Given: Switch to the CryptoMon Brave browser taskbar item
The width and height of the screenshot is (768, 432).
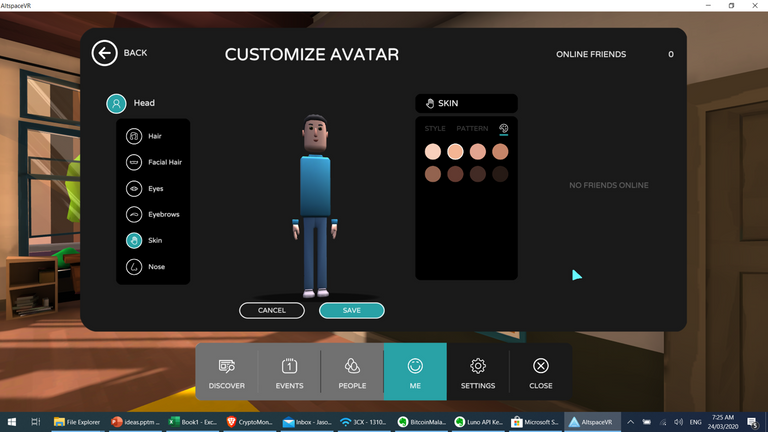Looking at the screenshot, I should coord(250,422).
